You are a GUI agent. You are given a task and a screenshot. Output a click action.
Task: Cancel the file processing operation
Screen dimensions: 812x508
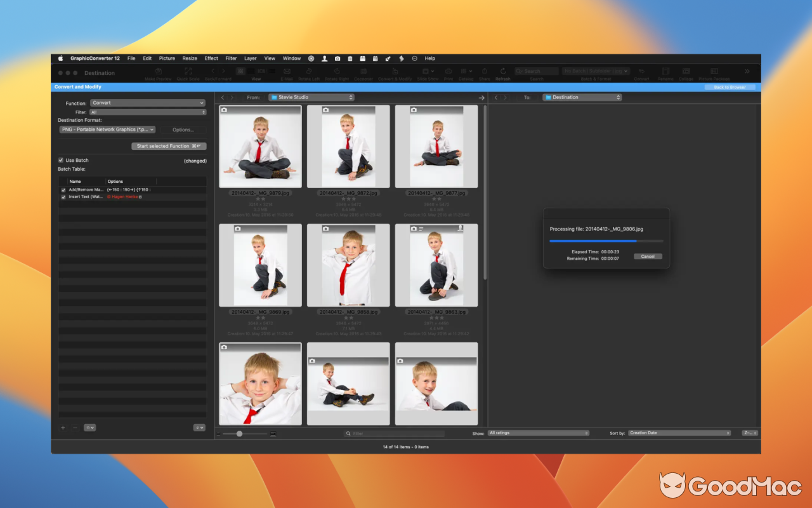648,256
